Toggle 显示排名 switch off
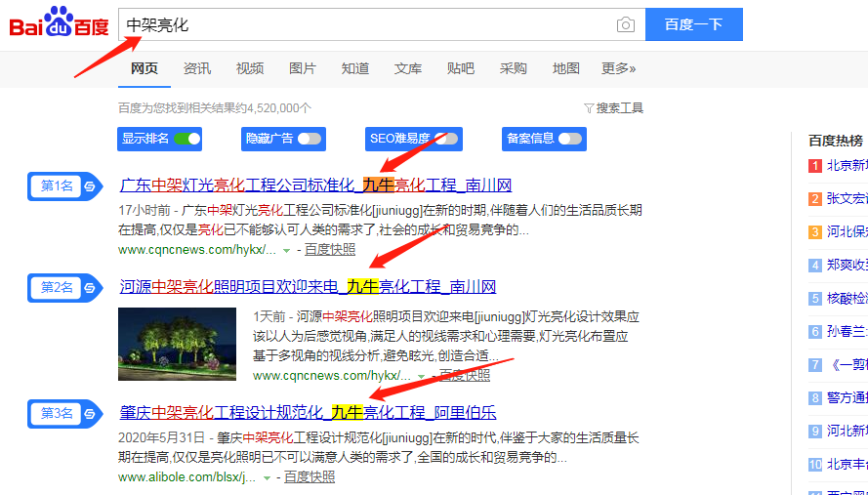Image resolution: width=868 pixels, height=495 pixels. click(x=187, y=139)
